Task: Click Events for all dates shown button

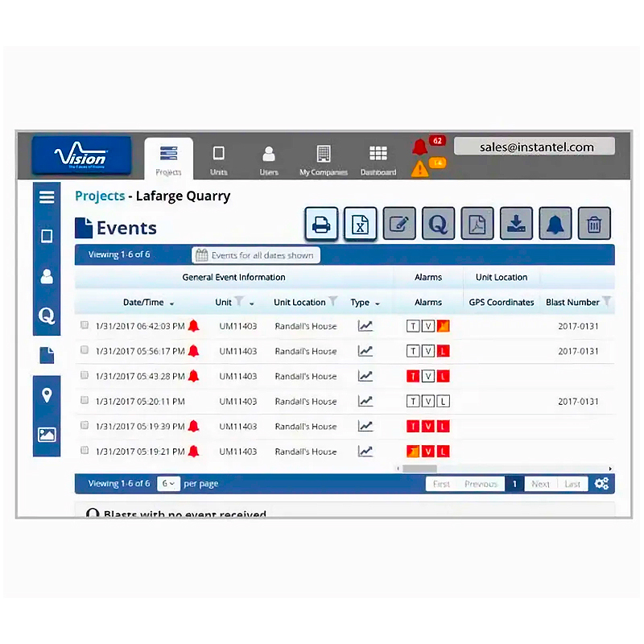Action: click(256, 255)
